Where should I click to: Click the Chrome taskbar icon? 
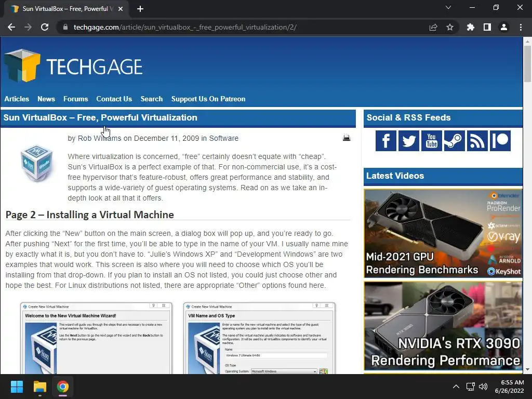(x=63, y=387)
